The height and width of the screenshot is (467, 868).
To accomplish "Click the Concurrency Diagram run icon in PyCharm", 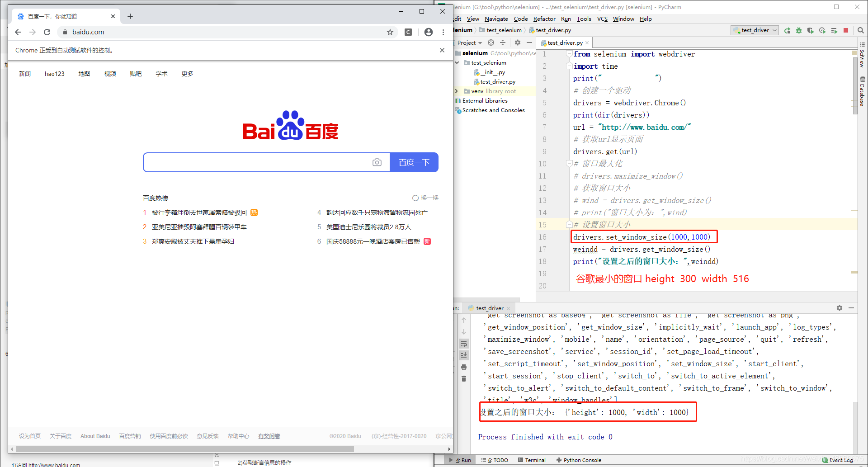I will [834, 30].
